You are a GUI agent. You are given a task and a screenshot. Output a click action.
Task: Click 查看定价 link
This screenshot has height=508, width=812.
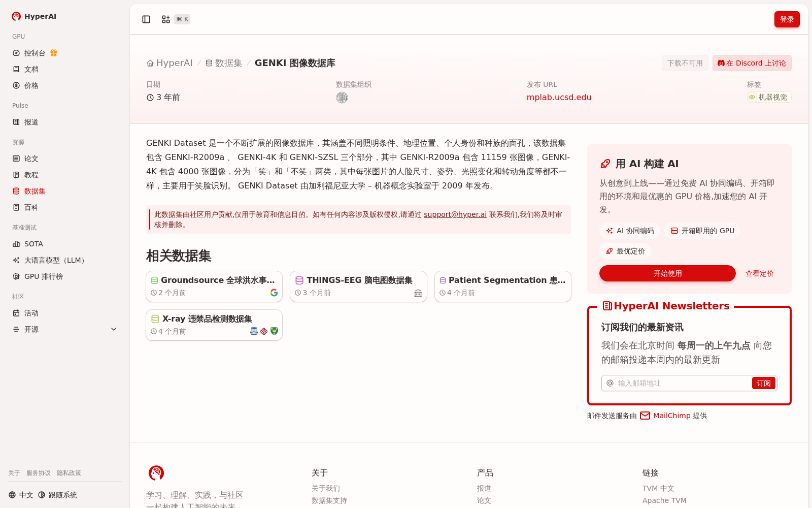click(x=759, y=273)
